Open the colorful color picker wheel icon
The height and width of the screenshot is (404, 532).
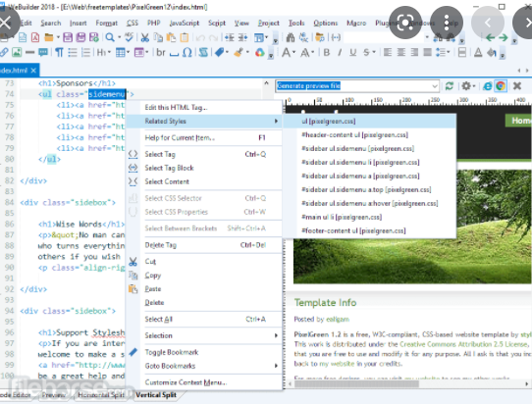[x=260, y=52]
